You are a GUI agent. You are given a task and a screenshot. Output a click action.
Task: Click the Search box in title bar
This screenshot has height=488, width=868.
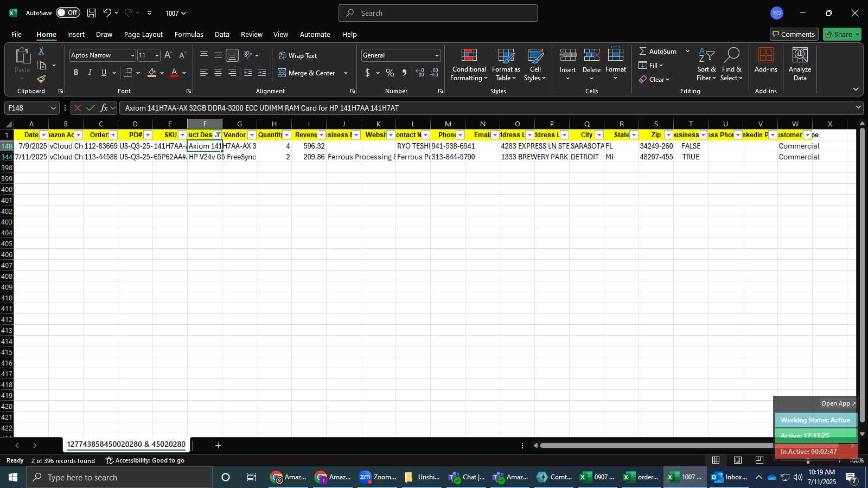pos(438,13)
